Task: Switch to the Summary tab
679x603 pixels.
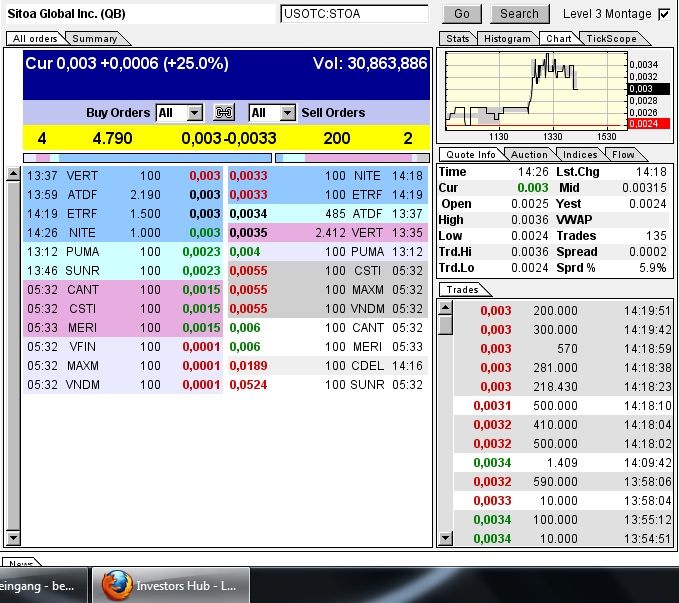Action: click(x=94, y=38)
